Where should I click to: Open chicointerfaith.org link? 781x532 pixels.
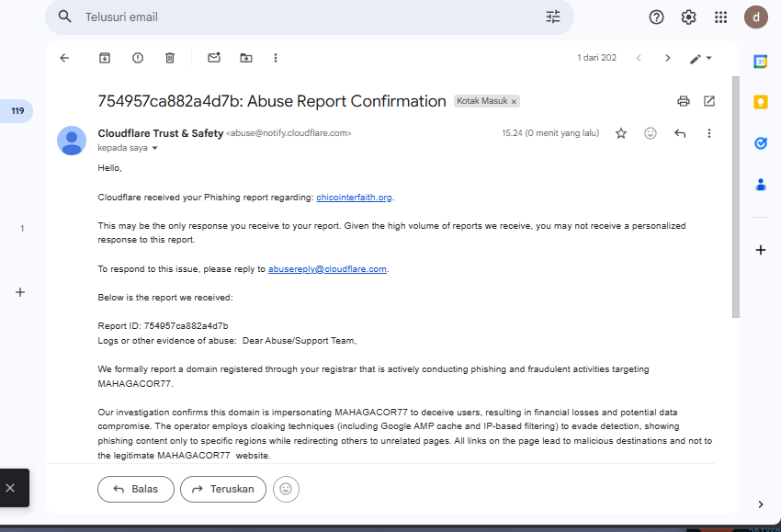[354, 198]
